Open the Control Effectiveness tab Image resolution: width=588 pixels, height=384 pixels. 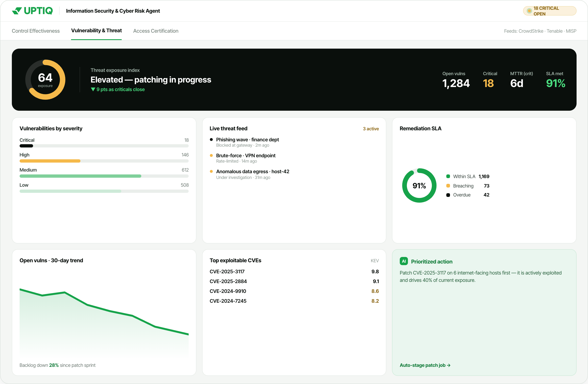[x=36, y=31]
